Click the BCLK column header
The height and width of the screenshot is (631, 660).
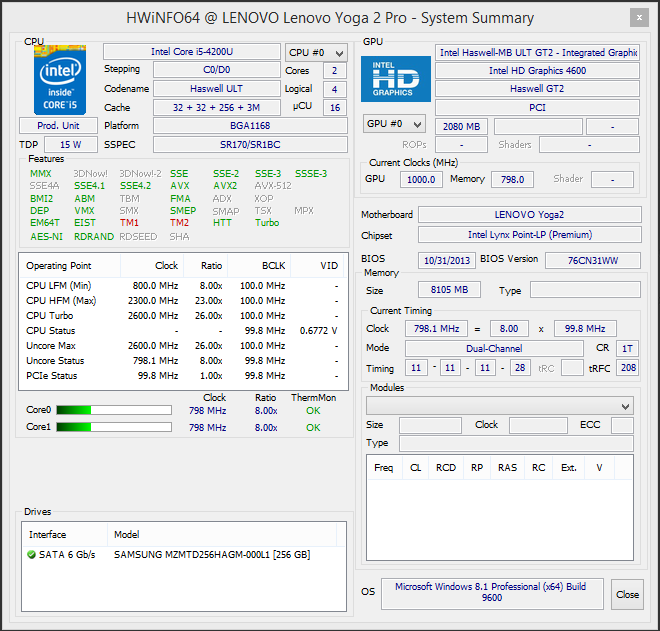259,266
